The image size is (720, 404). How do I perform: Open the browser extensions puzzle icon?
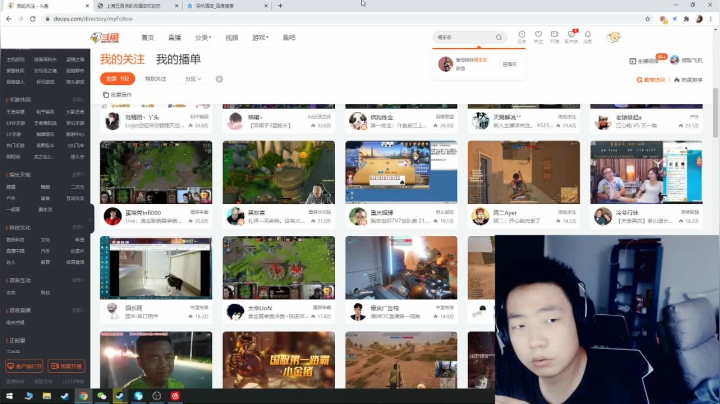686,19
